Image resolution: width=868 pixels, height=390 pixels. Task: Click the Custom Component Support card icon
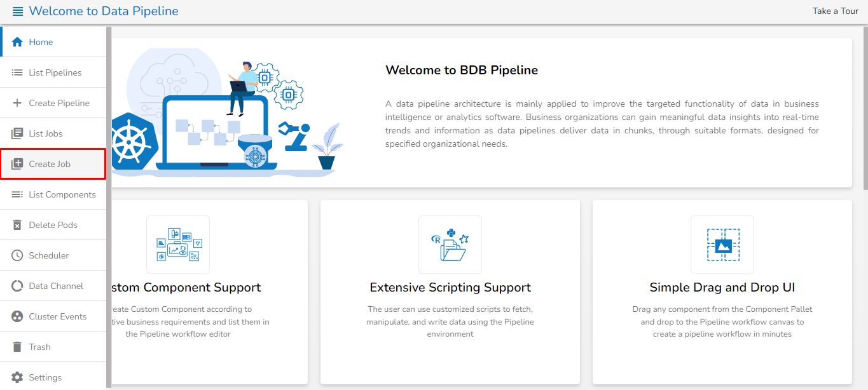tap(178, 245)
